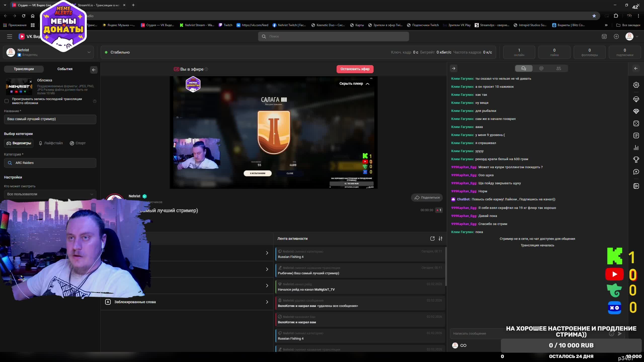Open the trophy icon in right sidebar
Screen dimensions: 644x362
(x=636, y=160)
